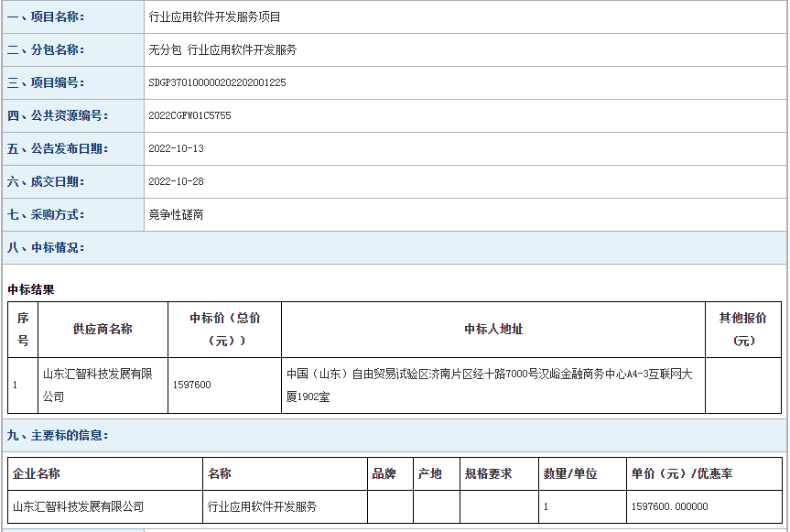Click the 供应商名称 column header
This screenshot has height=532, width=790.
click(x=103, y=330)
